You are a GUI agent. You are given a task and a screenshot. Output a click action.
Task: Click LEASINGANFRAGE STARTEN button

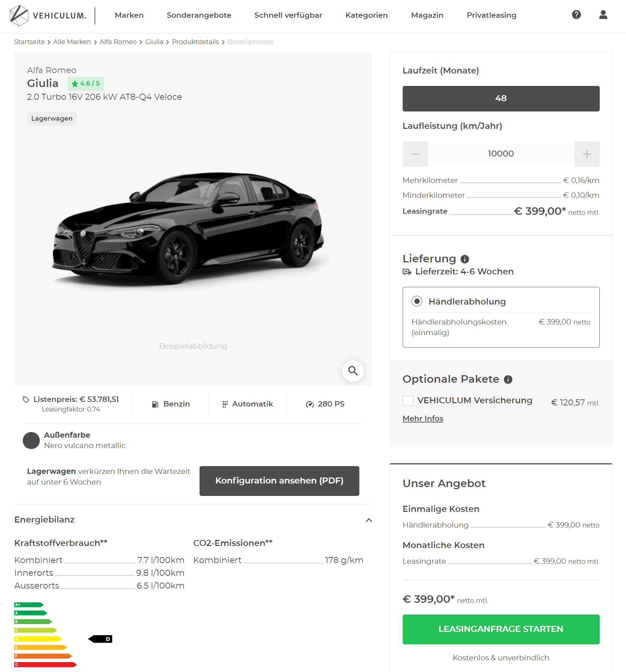[501, 629]
